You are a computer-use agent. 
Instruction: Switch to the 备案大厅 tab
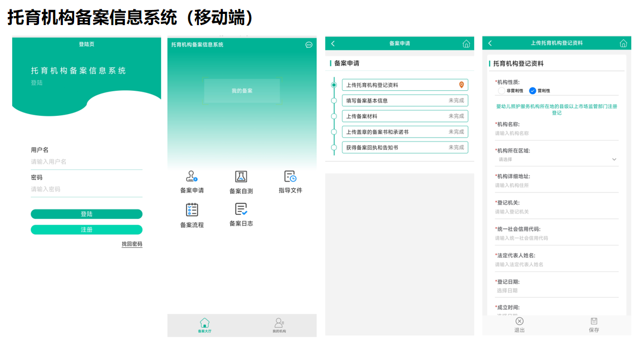205,324
